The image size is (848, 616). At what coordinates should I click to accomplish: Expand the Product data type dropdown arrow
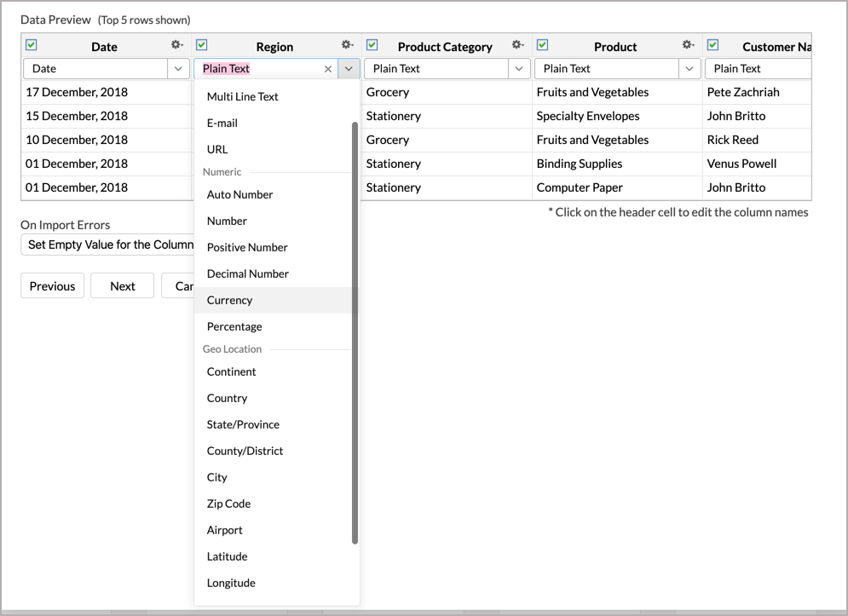pos(689,69)
